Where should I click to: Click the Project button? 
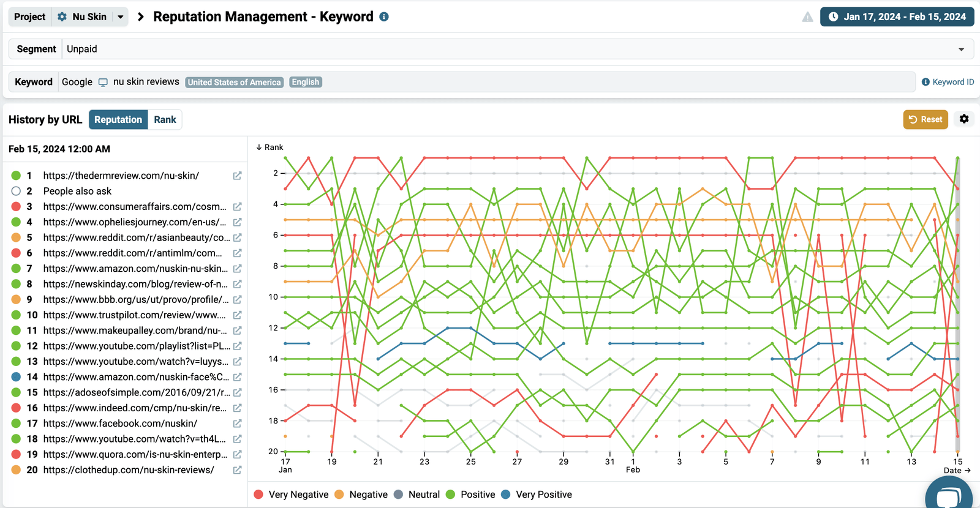point(30,17)
